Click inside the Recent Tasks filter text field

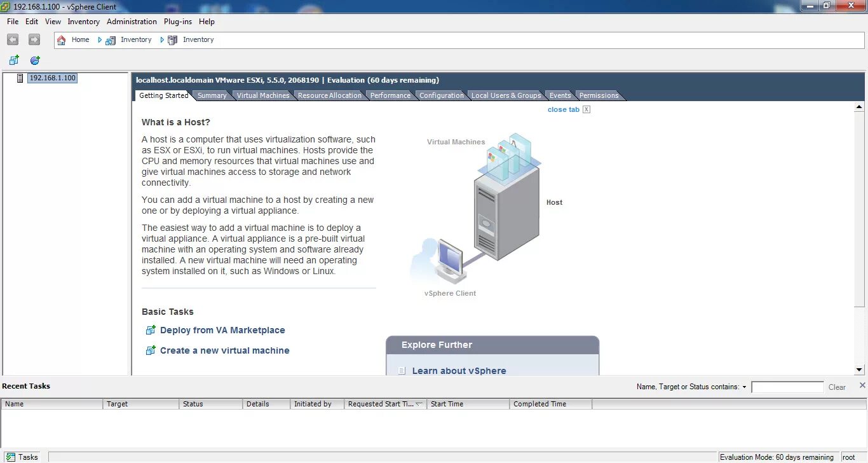pyautogui.click(x=787, y=387)
